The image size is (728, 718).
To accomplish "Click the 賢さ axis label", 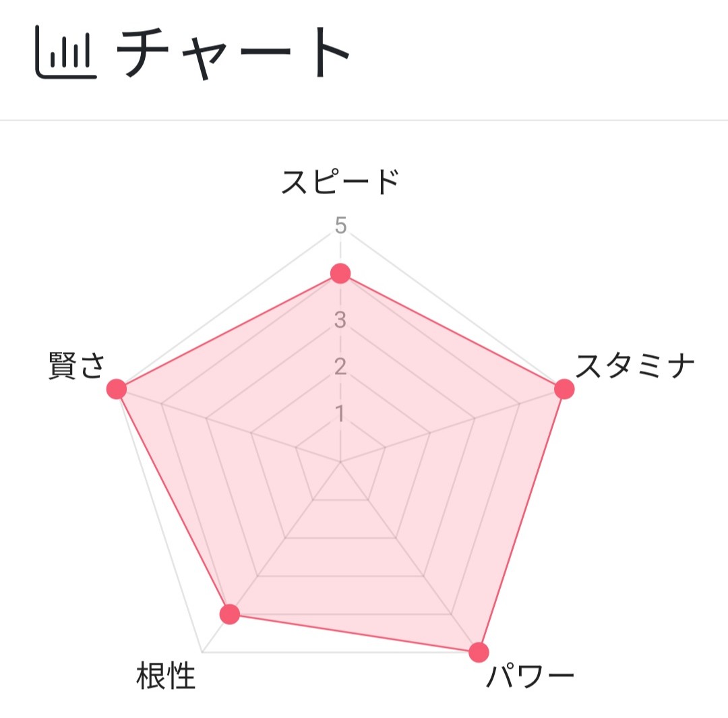I will (77, 365).
